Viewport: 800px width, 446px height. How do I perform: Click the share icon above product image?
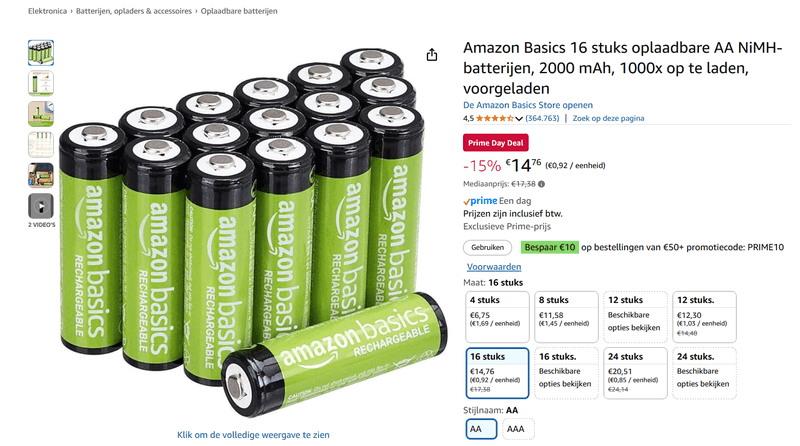[x=432, y=55]
